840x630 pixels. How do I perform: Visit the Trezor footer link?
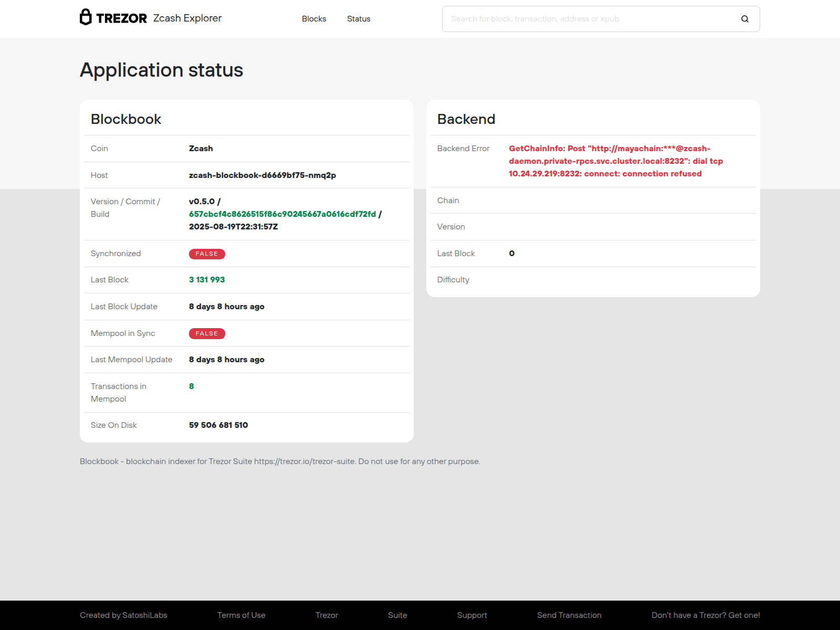327,615
